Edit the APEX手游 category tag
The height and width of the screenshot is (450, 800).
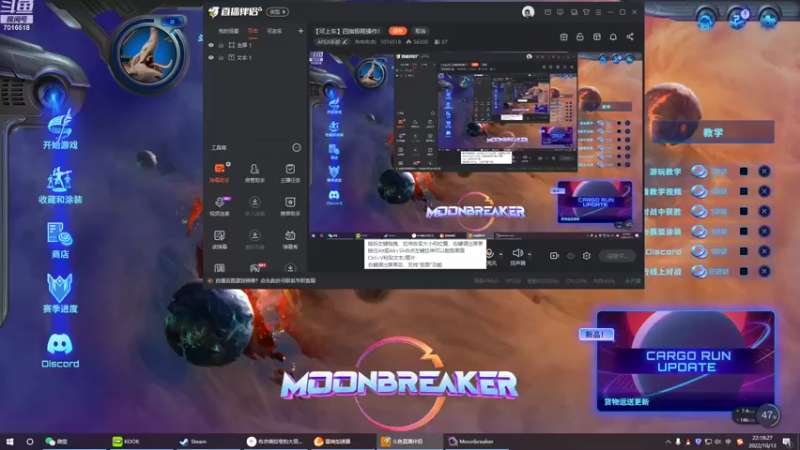[332, 42]
